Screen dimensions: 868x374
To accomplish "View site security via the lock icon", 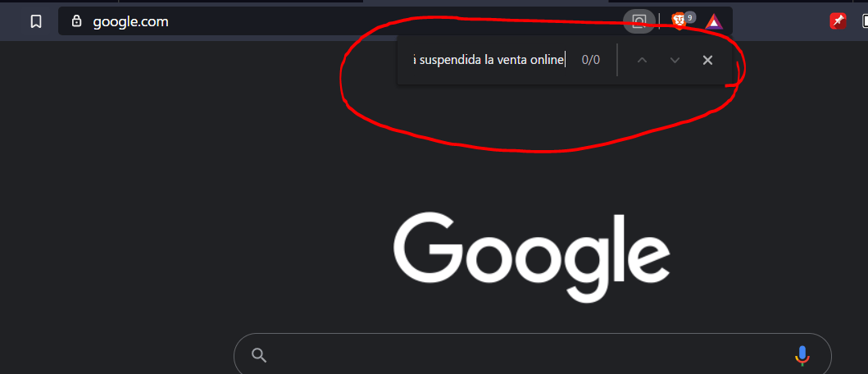I will tap(76, 21).
